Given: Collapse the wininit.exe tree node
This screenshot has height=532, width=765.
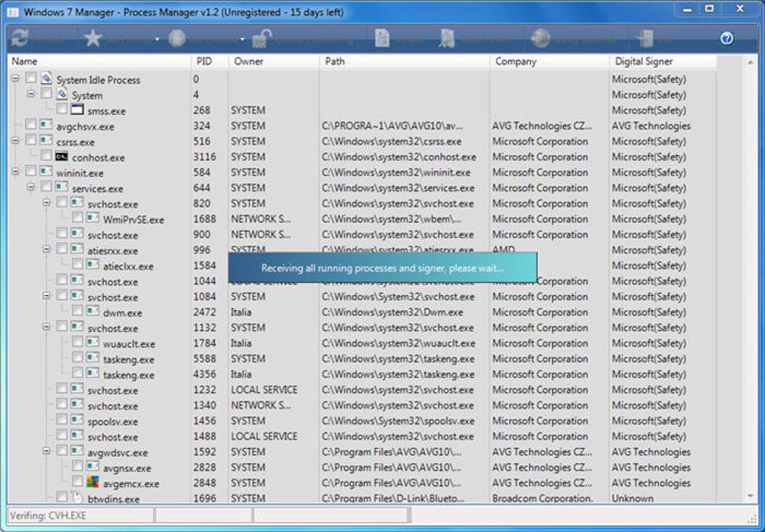Looking at the screenshot, I should click(x=16, y=171).
